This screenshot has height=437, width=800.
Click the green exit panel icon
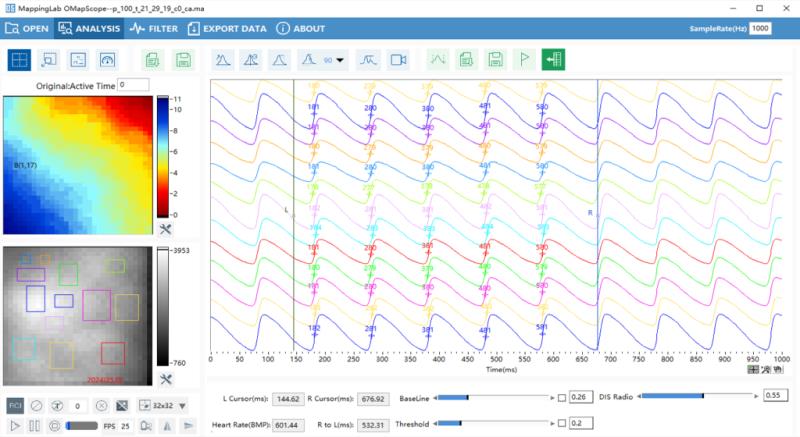click(x=553, y=60)
